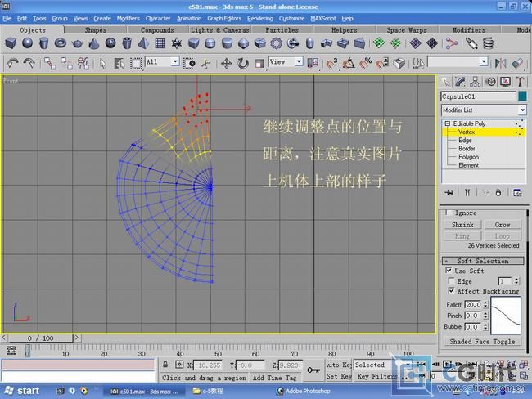532x399 pixels.
Task: Open the Modifiers menu
Action: [128, 18]
